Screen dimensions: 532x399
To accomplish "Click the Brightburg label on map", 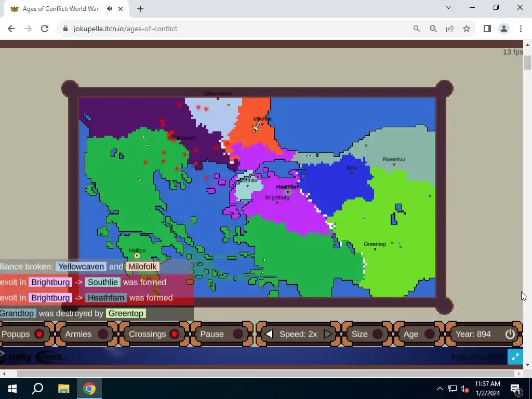I will [x=277, y=197].
